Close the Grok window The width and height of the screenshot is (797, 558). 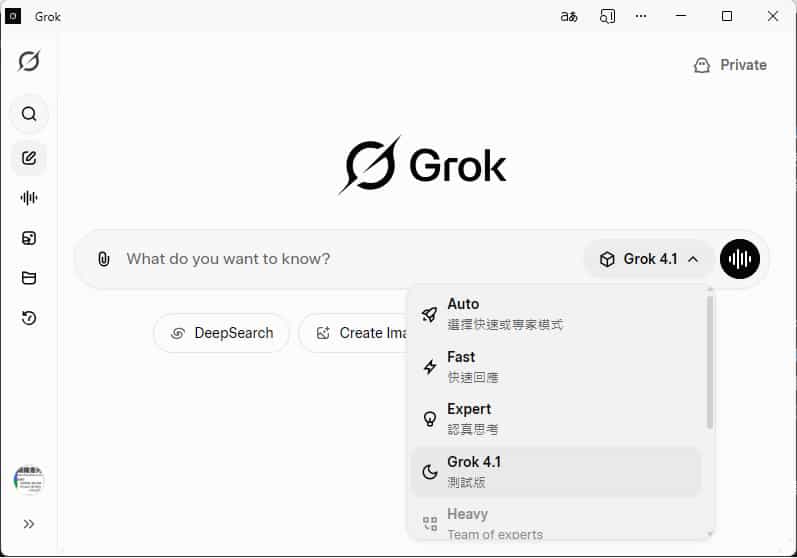(x=773, y=16)
